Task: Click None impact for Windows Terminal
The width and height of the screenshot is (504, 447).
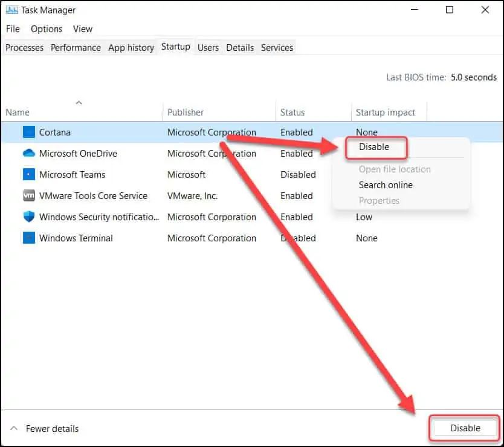Action: point(366,238)
